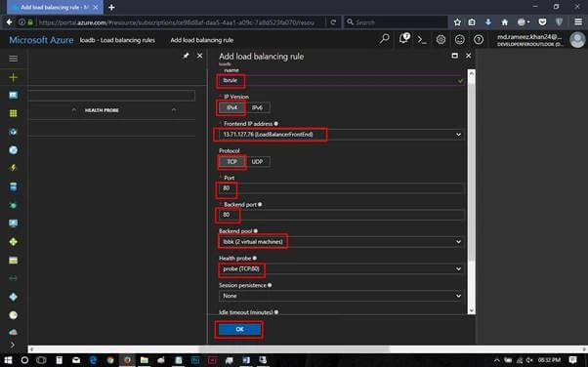Click the feedback smiley icon
588x367 pixels.
(x=460, y=39)
